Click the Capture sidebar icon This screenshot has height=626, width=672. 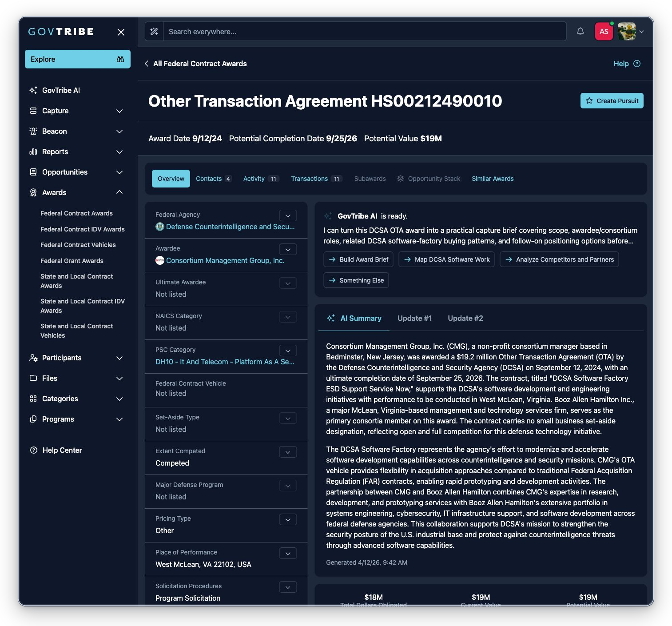point(33,111)
